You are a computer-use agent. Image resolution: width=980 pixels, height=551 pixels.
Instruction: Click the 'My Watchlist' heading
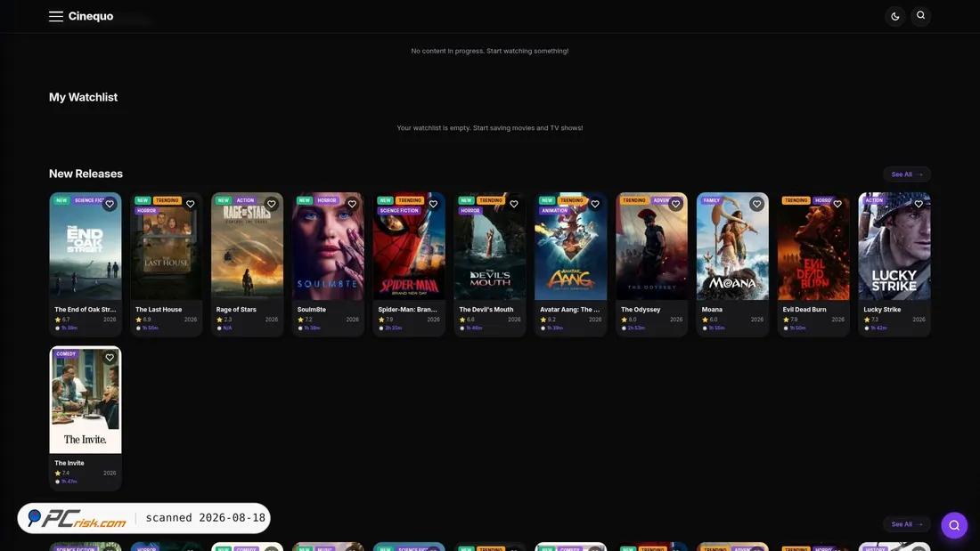click(83, 97)
